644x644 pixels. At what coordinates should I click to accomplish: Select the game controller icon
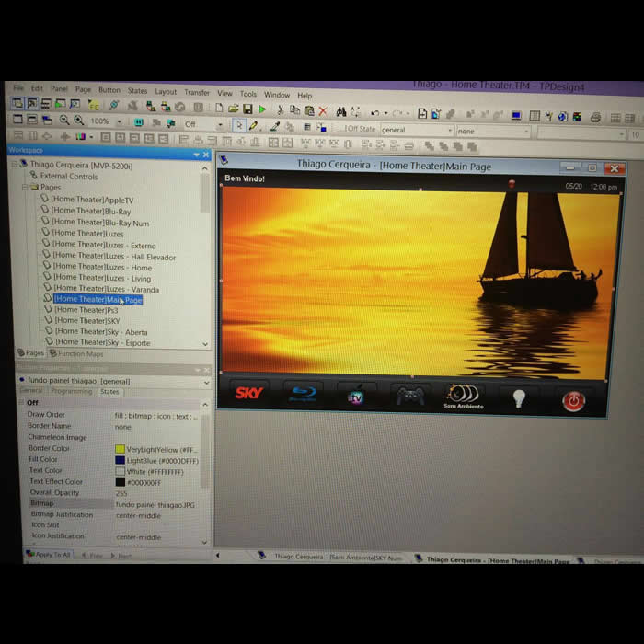coord(409,397)
